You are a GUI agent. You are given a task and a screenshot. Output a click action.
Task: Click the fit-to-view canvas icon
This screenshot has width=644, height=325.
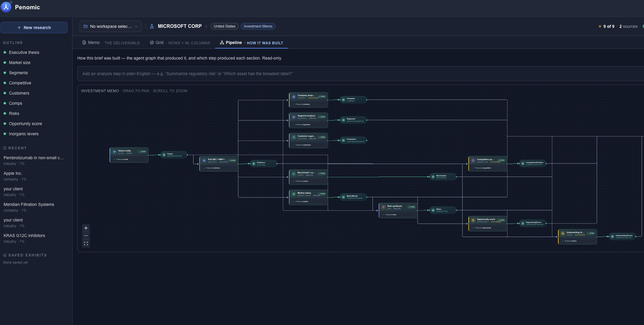click(x=86, y=244)
